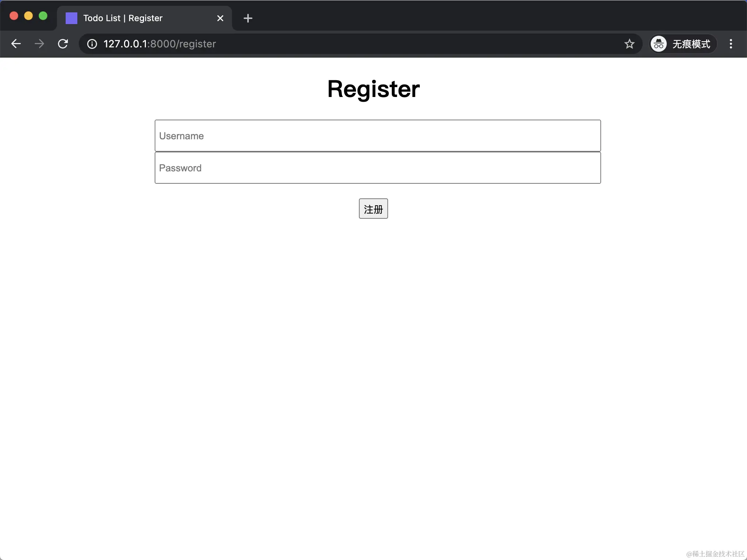This screenshot has height=560, width=747.
Task: Focus the Password input field
Action: click(378, 168)
